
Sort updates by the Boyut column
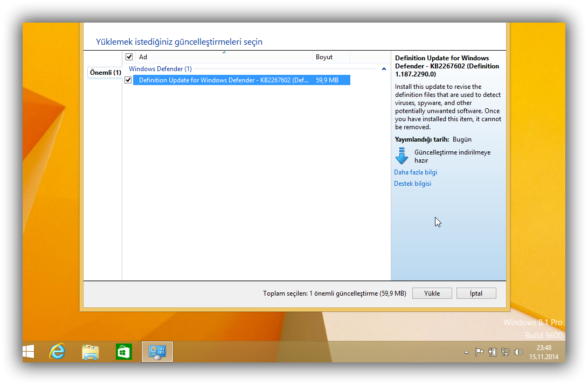tap(331, 57)
